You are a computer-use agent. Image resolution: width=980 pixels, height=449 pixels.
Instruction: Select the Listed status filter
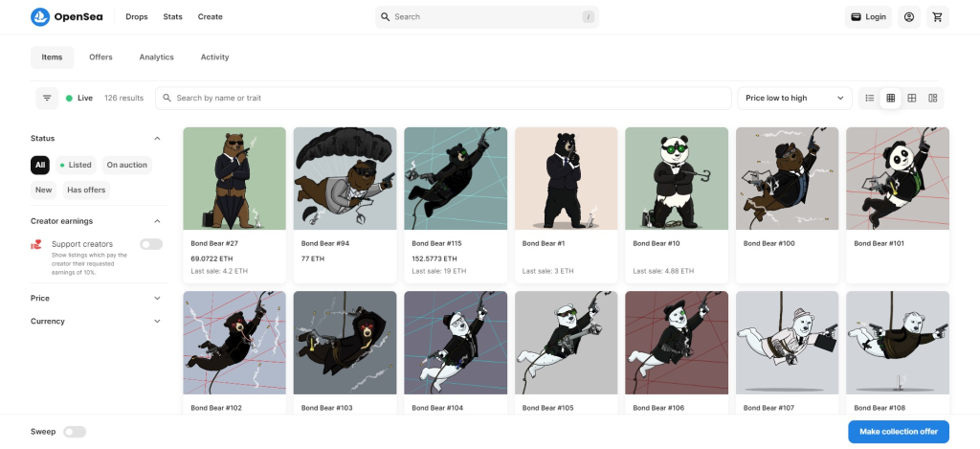point(76,165)
